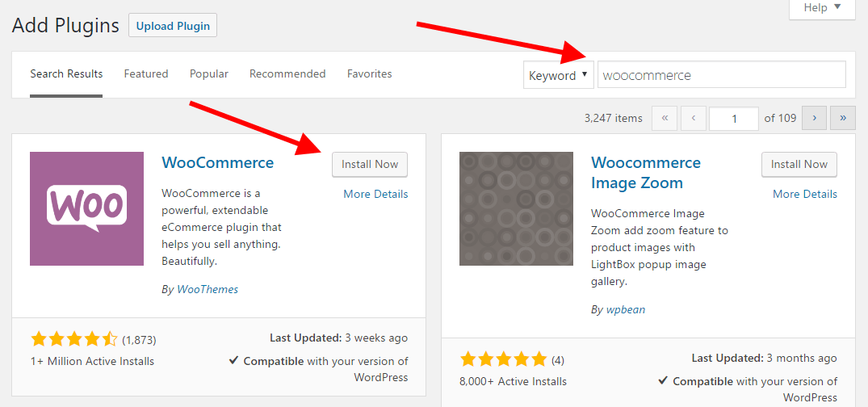Open the WooThemes author link

coord(208,289)
